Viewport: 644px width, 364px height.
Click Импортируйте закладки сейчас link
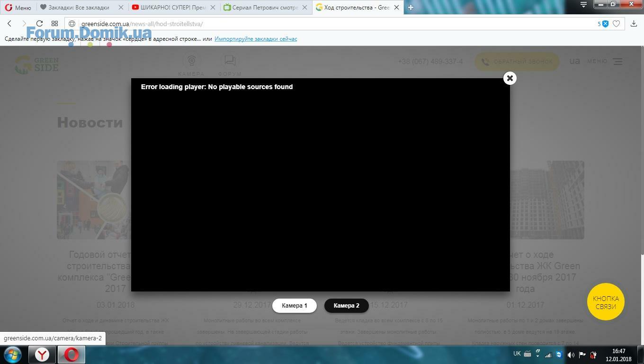256,39
